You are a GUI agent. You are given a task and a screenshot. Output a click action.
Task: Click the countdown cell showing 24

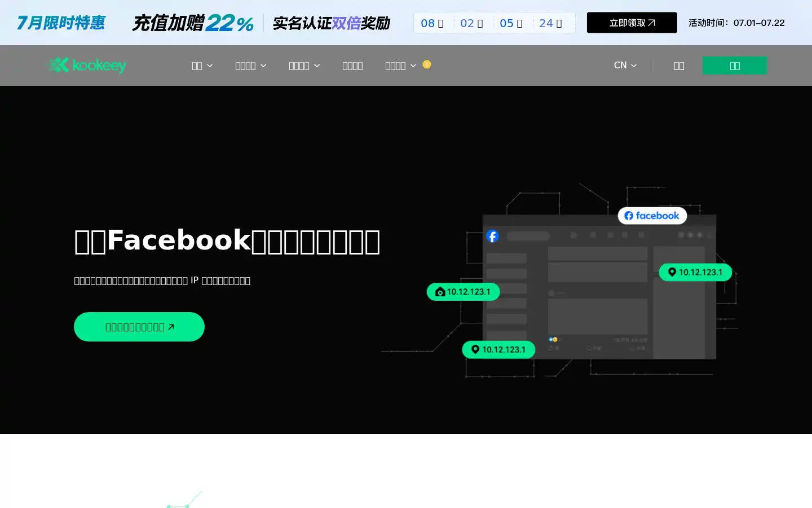click(x=551, y=23)
